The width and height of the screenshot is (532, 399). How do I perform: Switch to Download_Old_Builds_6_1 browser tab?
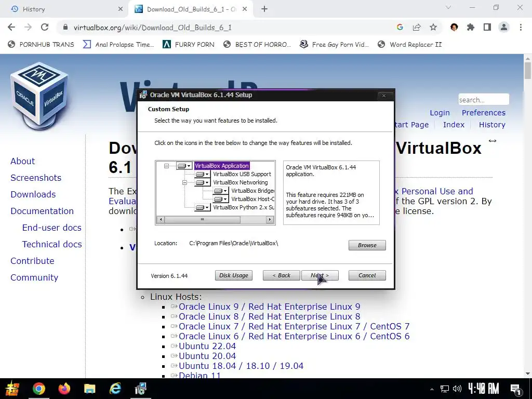pos(192,9)
